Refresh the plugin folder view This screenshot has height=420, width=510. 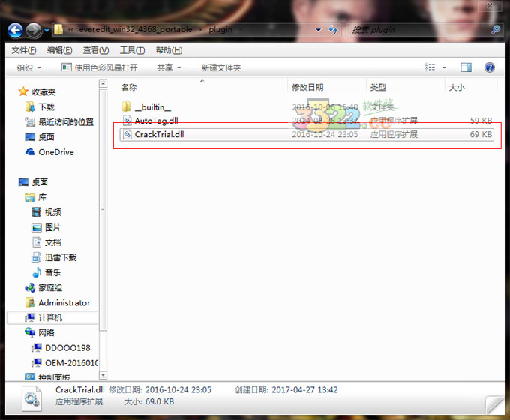click(x=334, y=30)
